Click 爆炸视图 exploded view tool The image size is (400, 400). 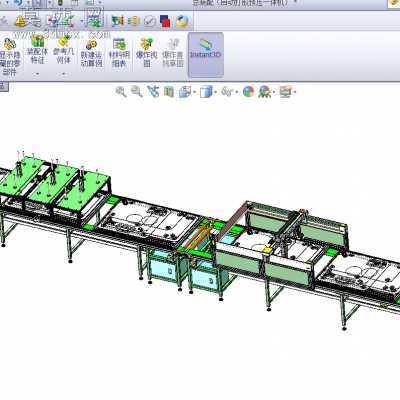[146, 52]
